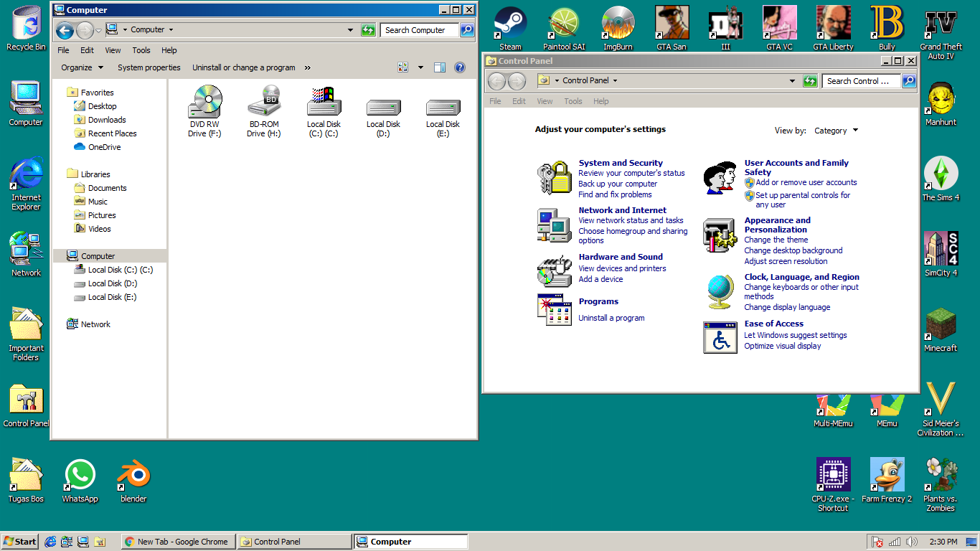Toggle the preview pane icon in Computer window
This screenshot has height=551, width=980.
pos(440,67)
